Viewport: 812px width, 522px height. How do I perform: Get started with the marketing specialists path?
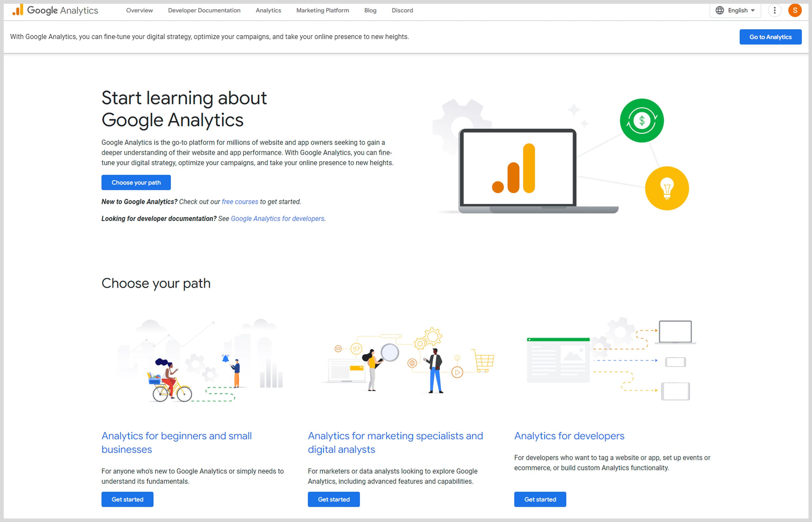[x=334, y=499]
